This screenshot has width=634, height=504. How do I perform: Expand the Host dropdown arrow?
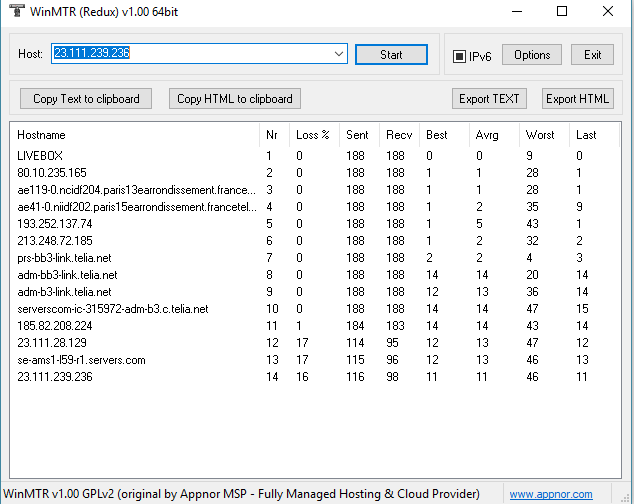[338, 54]
